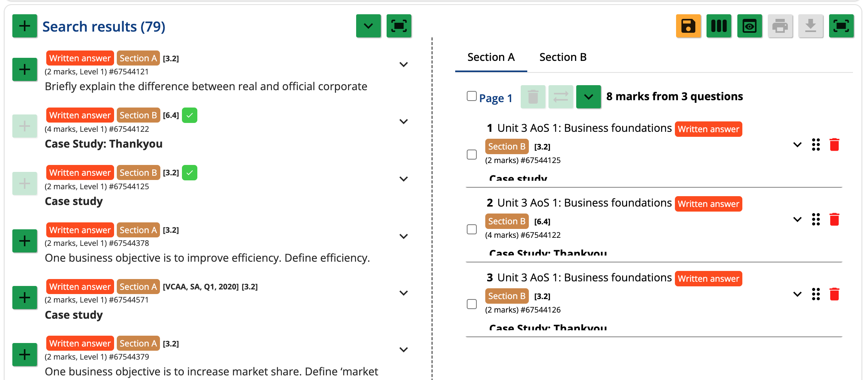Add the VCAA 2020 case study question #67544571
Image resolution: width=868 pixels, height=380 pixels.
pos(25,298)
